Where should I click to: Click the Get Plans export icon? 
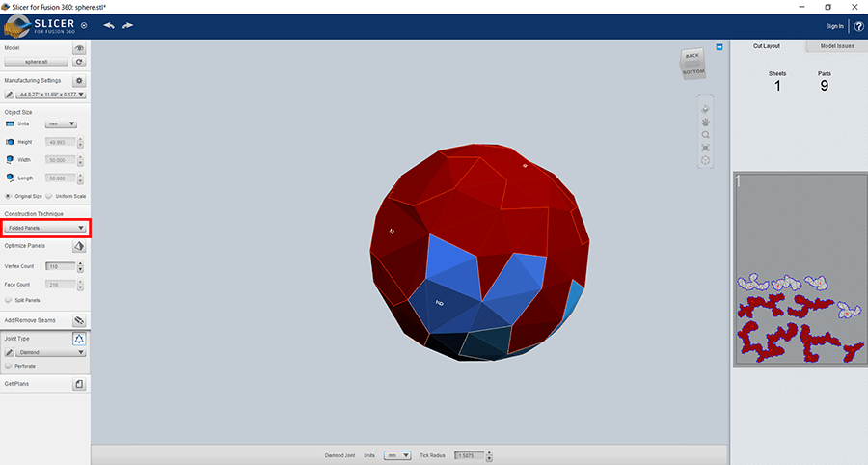click(79, 384)
